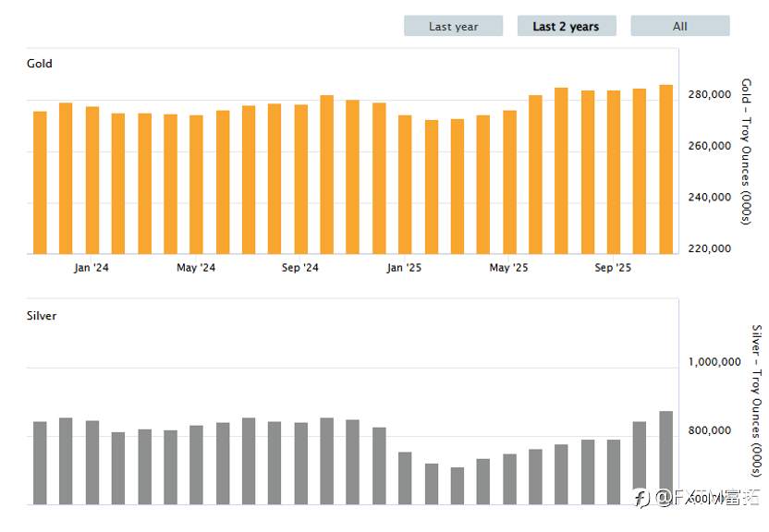The image size is (769, 532).
Task: Click the Jan '25 axis label
Action: [404, 268]
